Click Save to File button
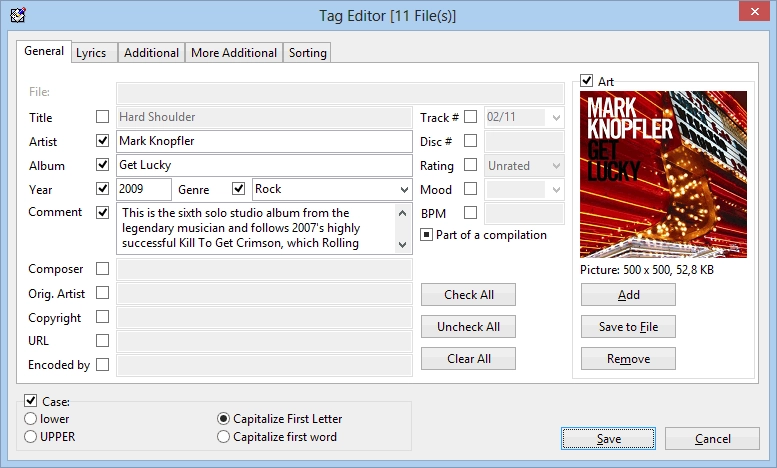This screenshot has height=468, width=777. pos(628,326)
